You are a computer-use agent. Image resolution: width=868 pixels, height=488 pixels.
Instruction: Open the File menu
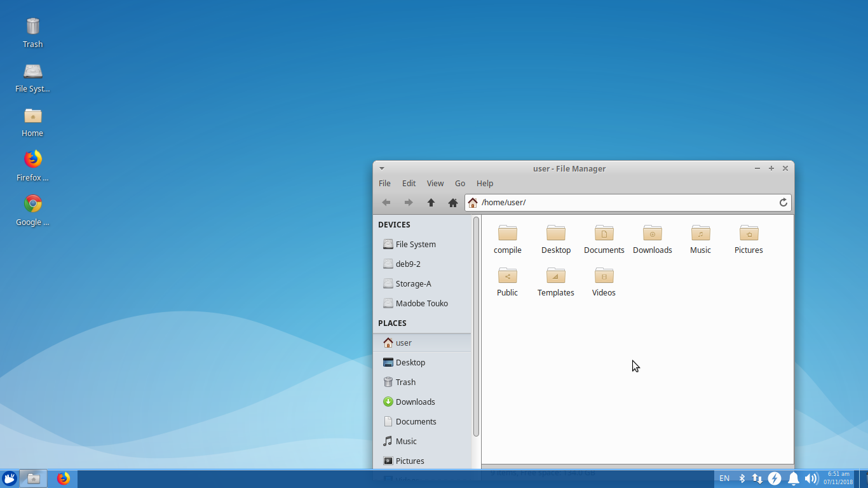click(384, 183)
